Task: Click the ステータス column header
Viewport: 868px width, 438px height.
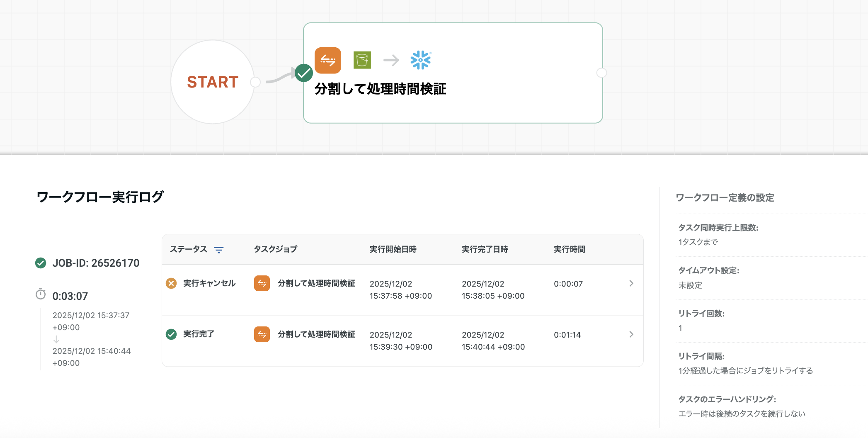Action: click(x=189, y=249)
